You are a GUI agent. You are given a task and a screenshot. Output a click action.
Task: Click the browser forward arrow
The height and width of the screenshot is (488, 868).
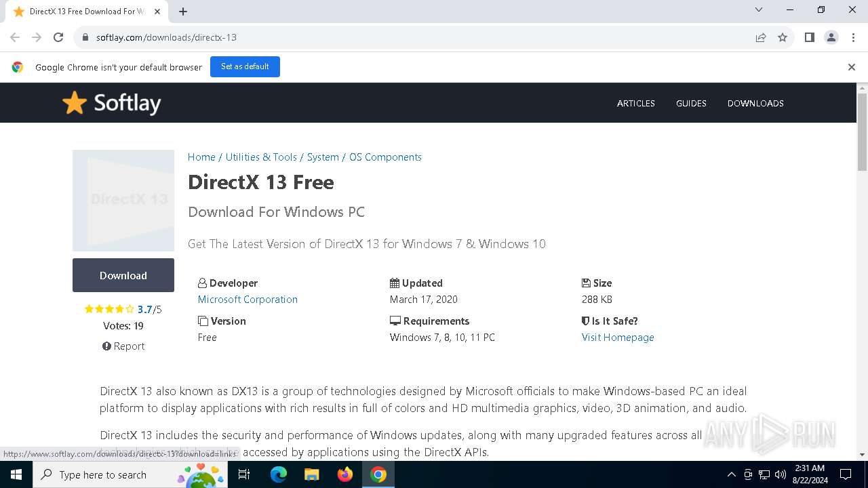(37, 37)
